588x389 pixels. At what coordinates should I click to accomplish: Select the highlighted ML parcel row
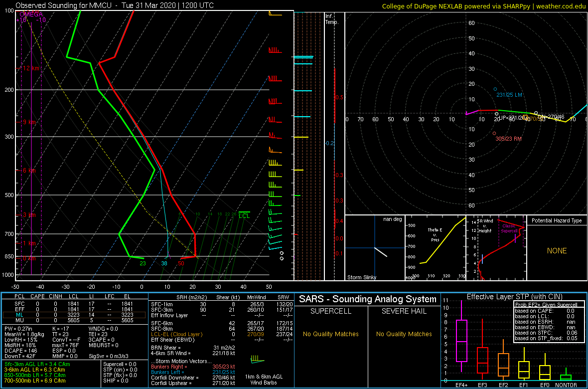[75, 315]
